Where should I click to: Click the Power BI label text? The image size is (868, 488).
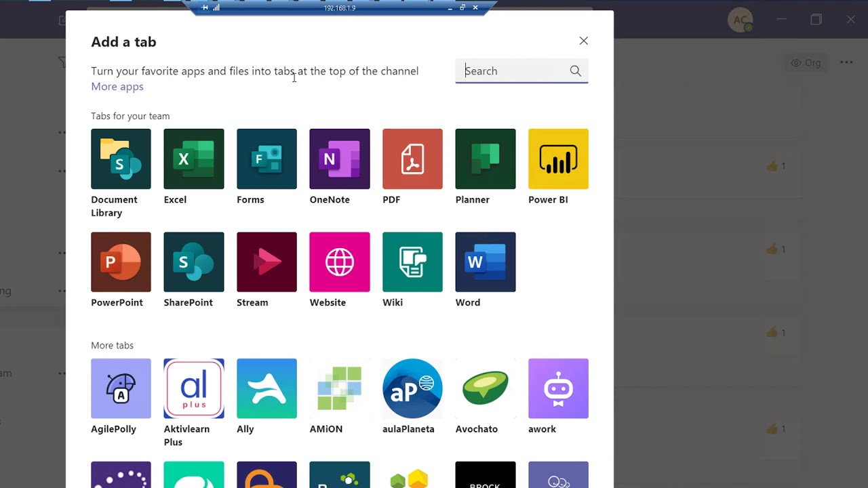click(x=548, y=200)
